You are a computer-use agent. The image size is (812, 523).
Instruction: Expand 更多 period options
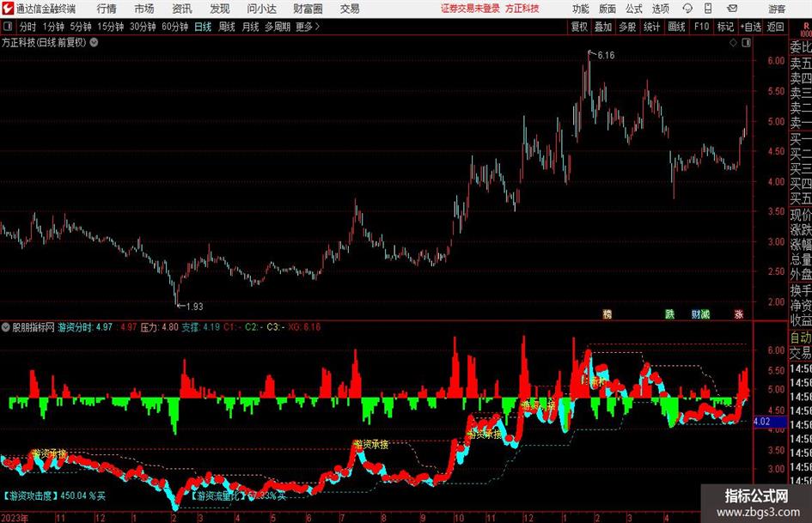point(308,27)
